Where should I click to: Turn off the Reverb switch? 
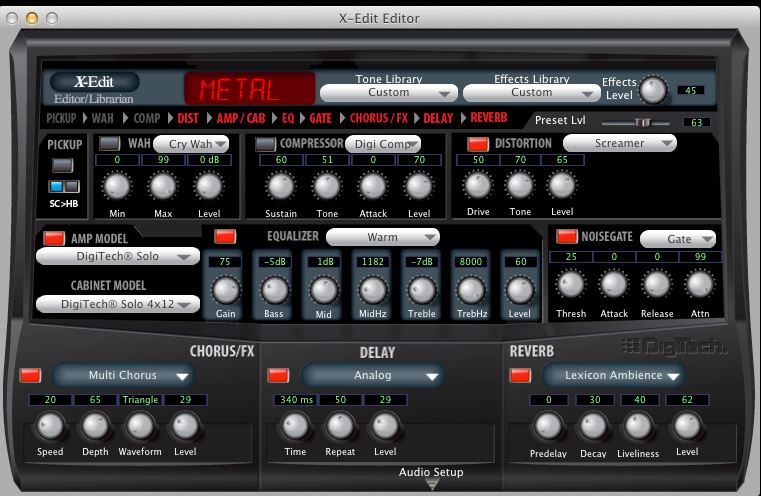(x=520, y=376)
